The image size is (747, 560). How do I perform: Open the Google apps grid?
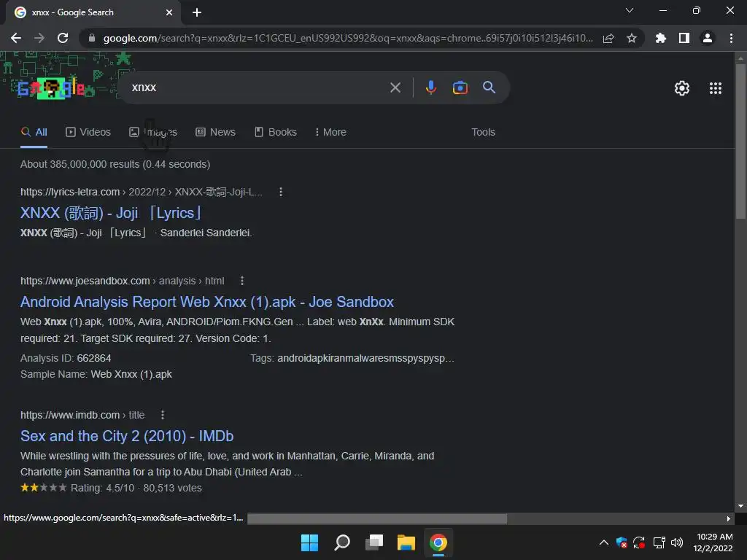pos(716,88)
